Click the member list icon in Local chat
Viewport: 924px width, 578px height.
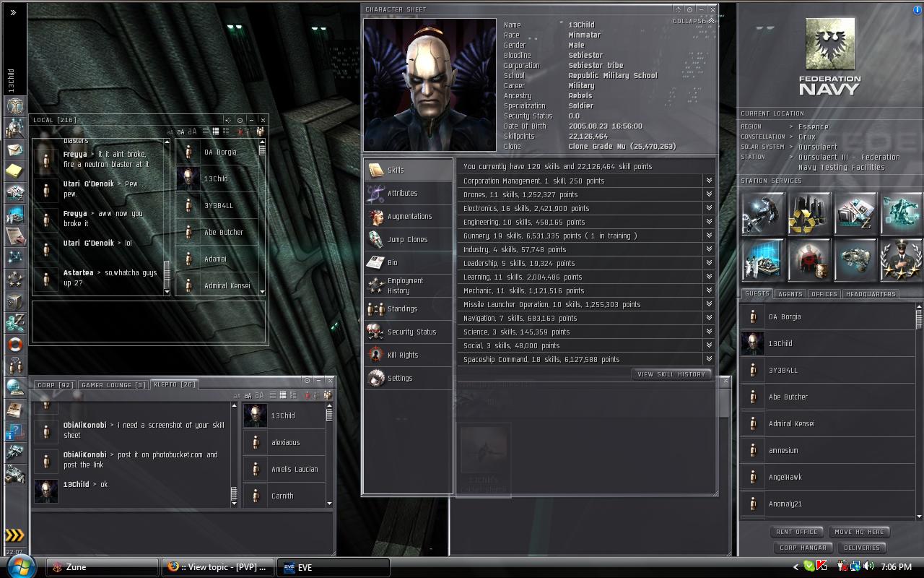260,131
